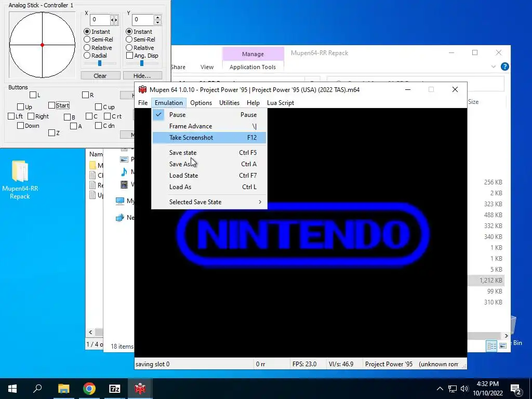The height and width of the screenshot is (399, 532).
Task: Open the Selected Save State submenu
Action: point(209,202)
